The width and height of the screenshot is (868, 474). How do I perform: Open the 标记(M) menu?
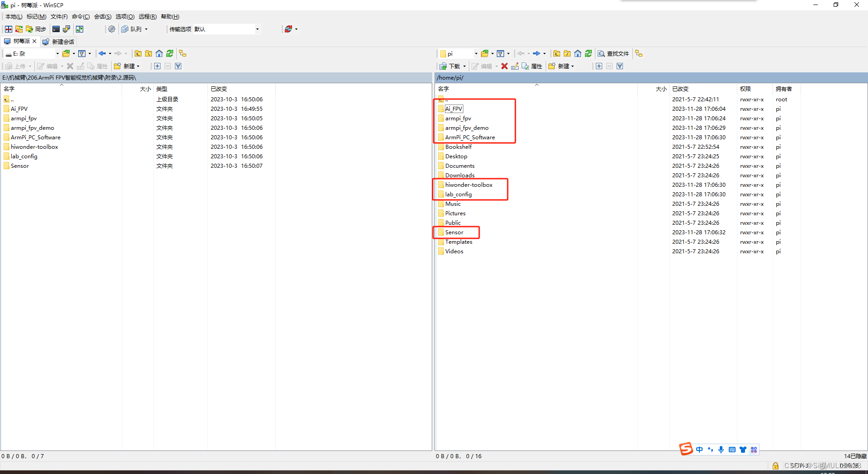(36, 17)
